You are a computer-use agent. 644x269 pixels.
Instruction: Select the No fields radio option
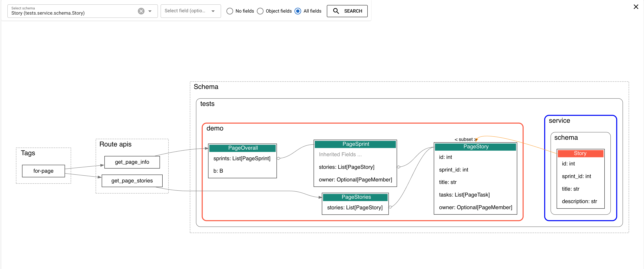[x=229, y=11]
